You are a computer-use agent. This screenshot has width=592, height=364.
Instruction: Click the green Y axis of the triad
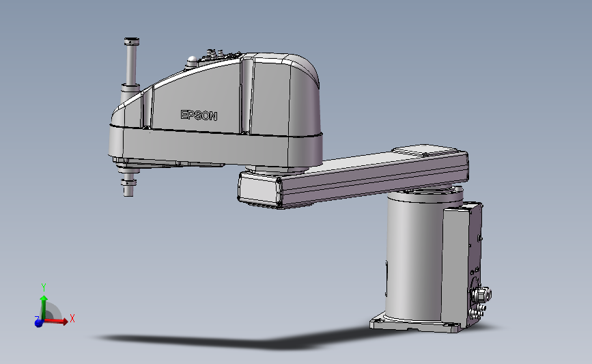(x=44, y=307)
